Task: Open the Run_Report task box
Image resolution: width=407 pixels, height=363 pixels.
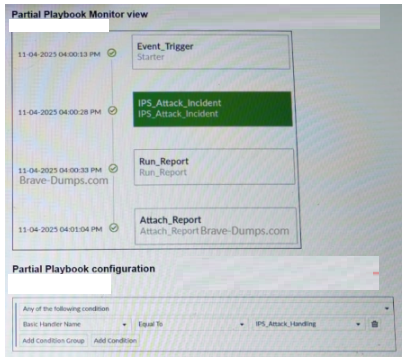Action: 214,167
